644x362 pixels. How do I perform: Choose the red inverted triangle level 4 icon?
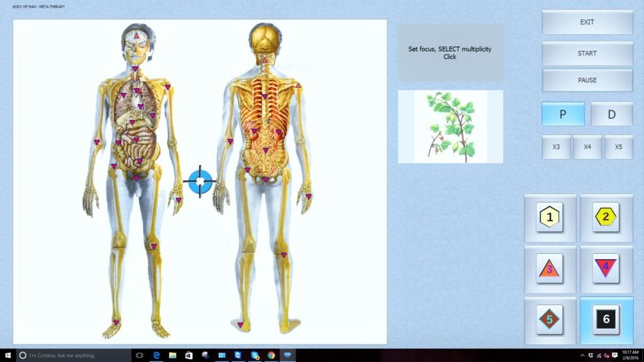(x=606, y=269)
